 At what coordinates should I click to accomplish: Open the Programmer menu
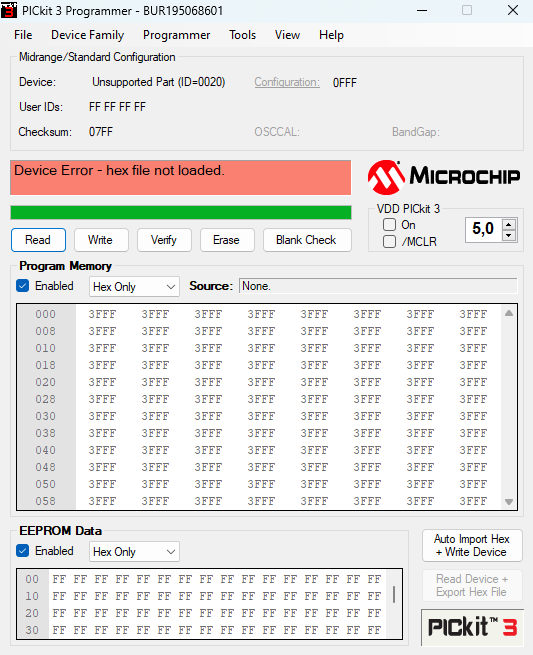click(x=176, y=35)
